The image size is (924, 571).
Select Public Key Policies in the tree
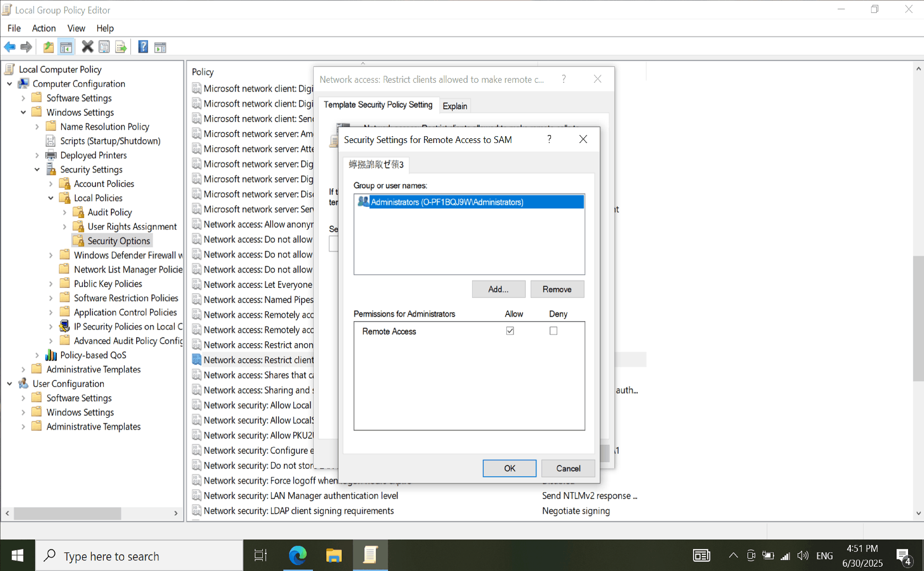point(108,284)
